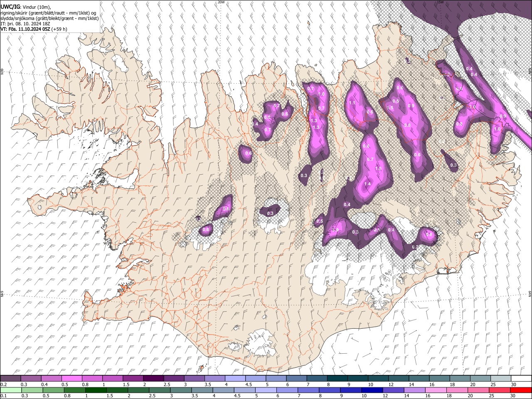Select the 0.3–0.5 green rain legend swatch
The height and width of the screenshot is (399, 532).
point(32,390)
